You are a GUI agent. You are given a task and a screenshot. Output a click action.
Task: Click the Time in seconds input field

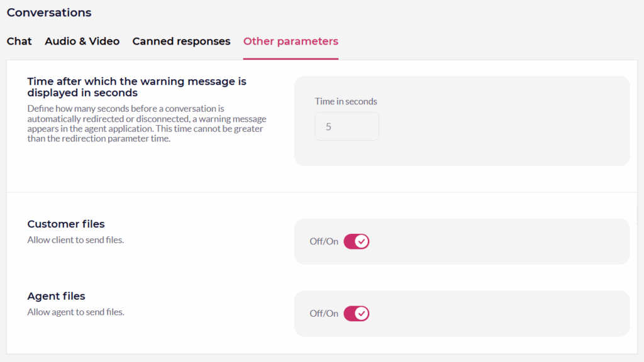[x=347, y=126]
